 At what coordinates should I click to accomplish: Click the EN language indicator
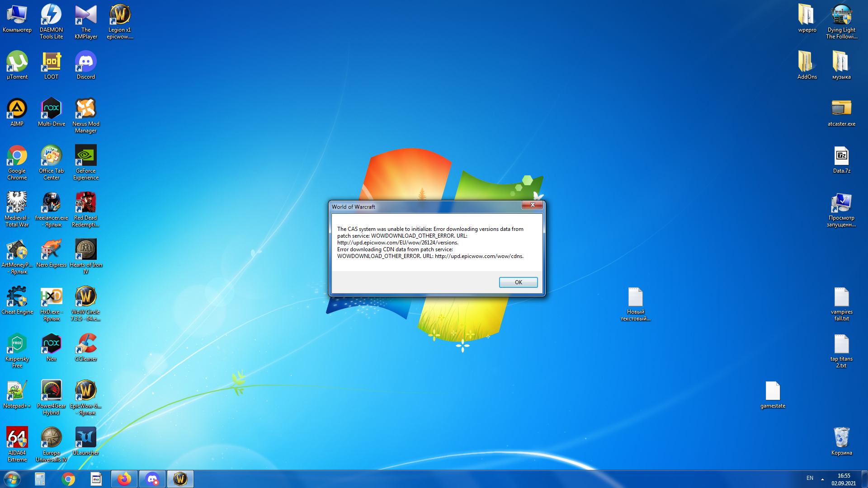coord(810,478)
